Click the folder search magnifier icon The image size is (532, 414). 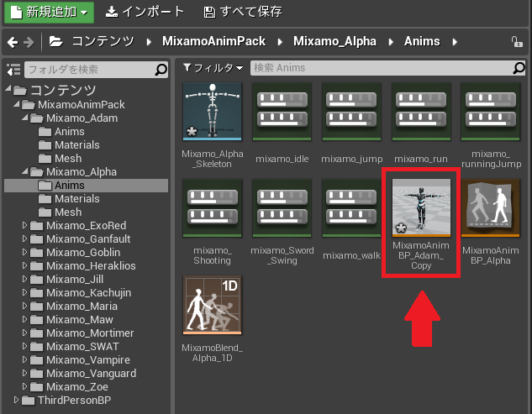click(x=161, y=70)
